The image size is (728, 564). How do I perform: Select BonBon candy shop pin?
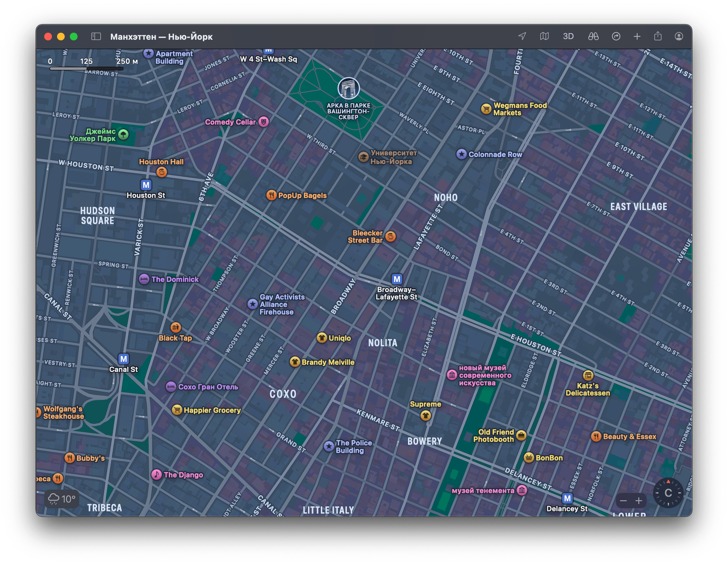(x=529, y=458)
